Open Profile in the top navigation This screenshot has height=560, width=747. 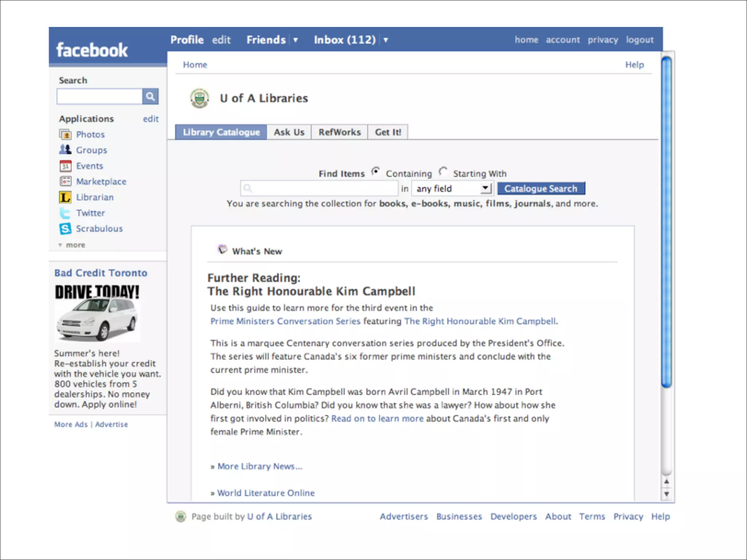point(187,40)
